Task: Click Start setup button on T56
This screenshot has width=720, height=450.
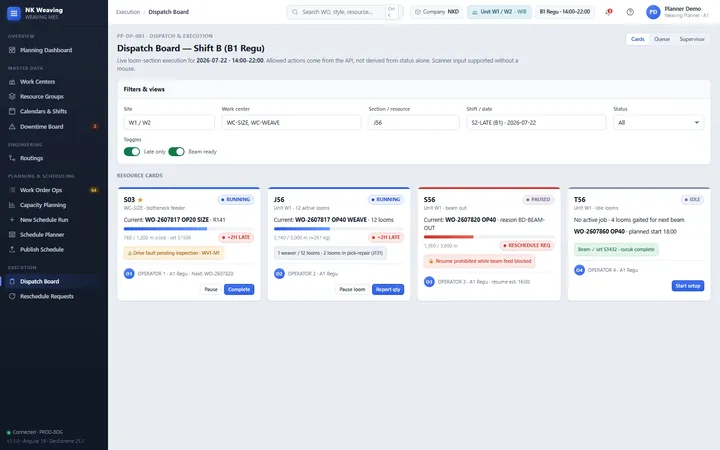Action: (x=687, y=286)
